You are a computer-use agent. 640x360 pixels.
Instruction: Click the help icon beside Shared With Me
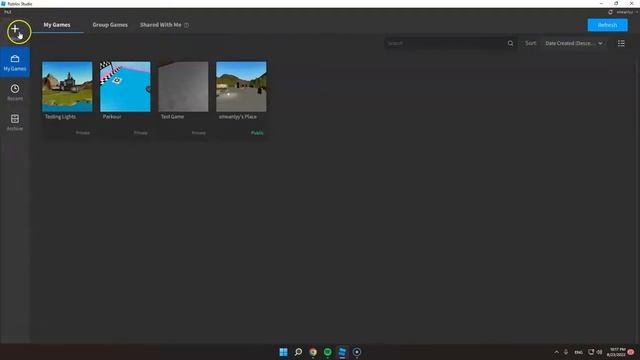[186, 25]
